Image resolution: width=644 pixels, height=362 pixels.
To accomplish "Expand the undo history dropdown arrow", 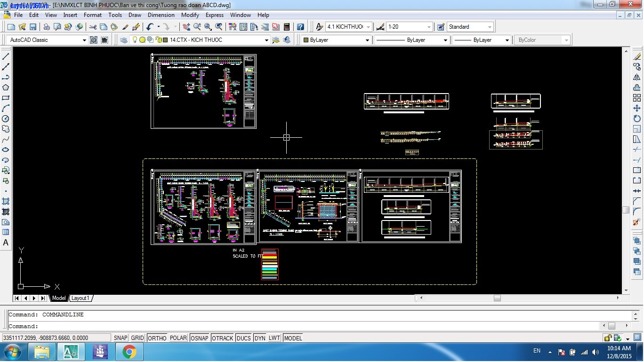I will (x=158, y=27).
